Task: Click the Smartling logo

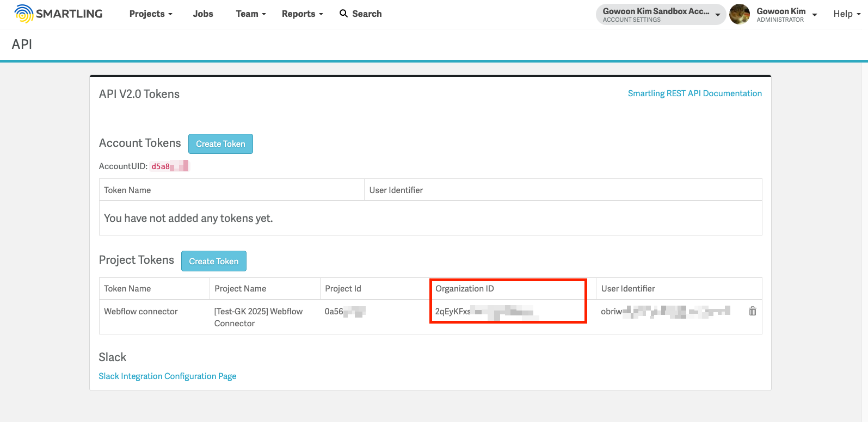Action: coord(58,14)
